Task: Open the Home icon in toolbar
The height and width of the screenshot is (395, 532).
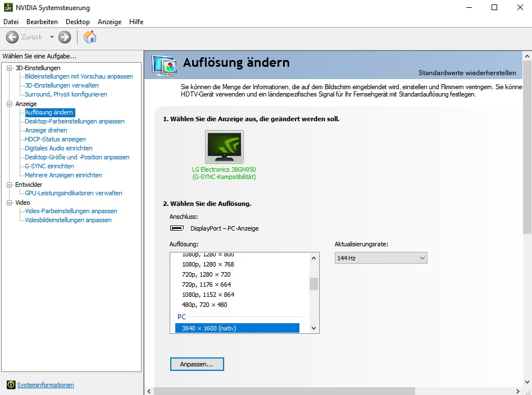Action: pos(90,36)
